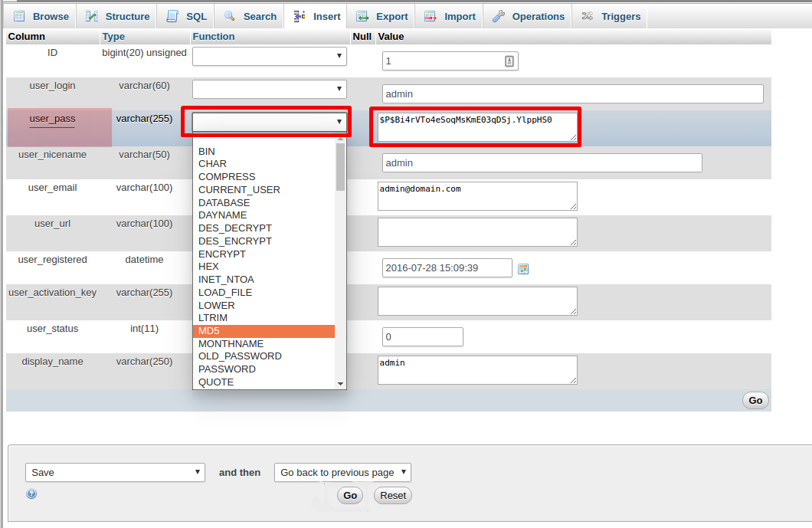The width and height of the screenshot is (812, 528).
Task: Click the Triggers tab icon
Action: pos(588,16)
